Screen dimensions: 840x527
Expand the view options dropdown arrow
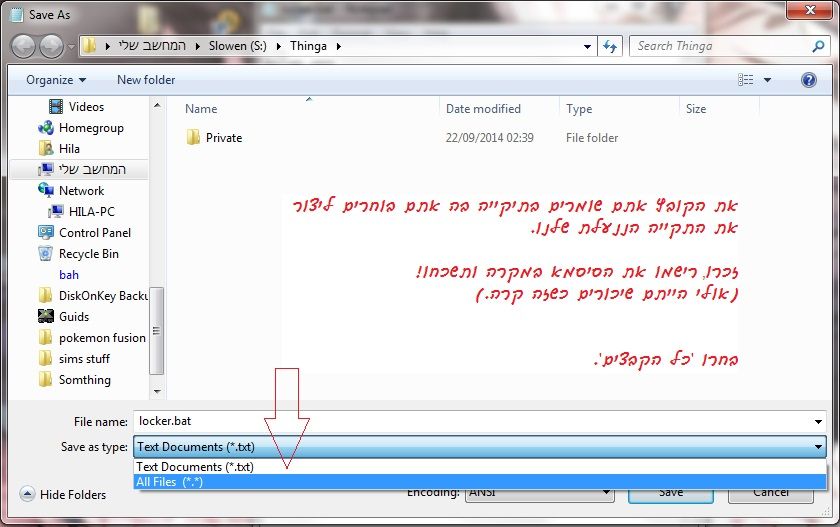coord(767,80)
